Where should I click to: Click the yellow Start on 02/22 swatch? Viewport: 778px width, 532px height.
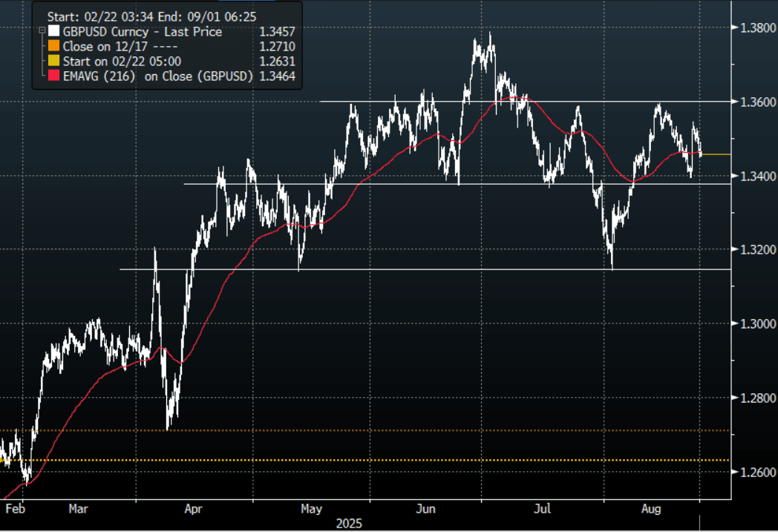(53, 62)
